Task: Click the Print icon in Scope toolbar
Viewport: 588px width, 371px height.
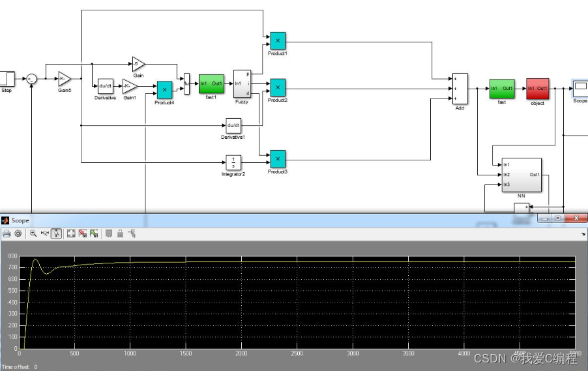Action: tap(7, 233)
